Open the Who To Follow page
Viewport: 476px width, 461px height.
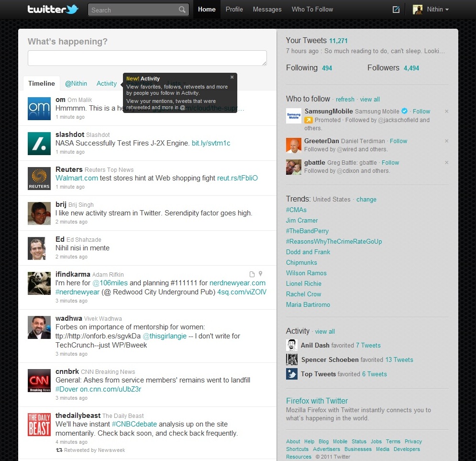point(312,10)
